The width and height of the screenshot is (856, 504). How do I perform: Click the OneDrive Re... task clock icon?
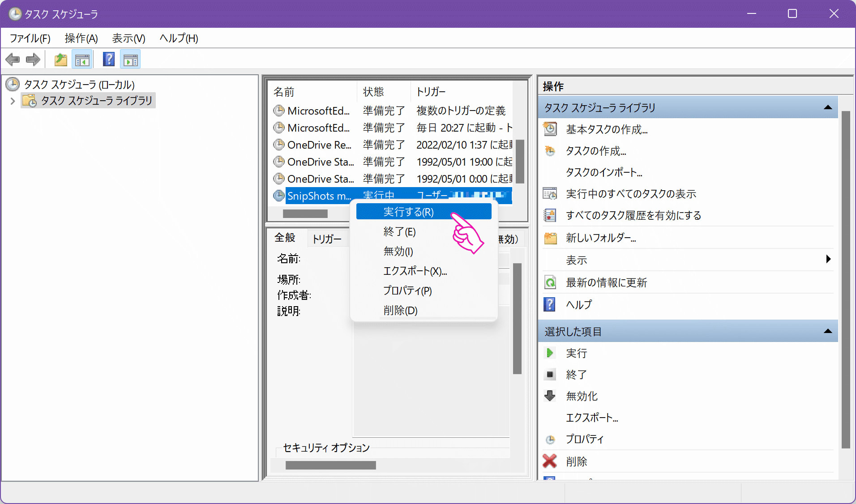[279, 145]
